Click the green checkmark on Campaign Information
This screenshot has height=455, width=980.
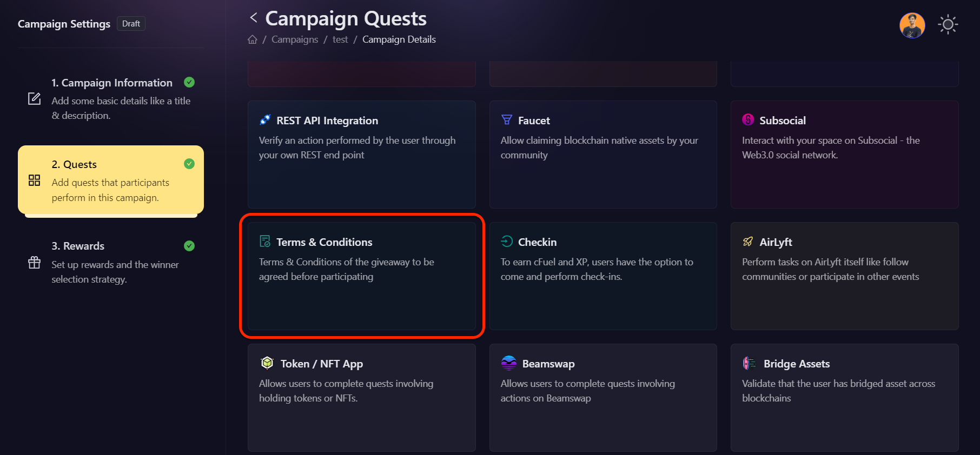[x=189, y=82]
